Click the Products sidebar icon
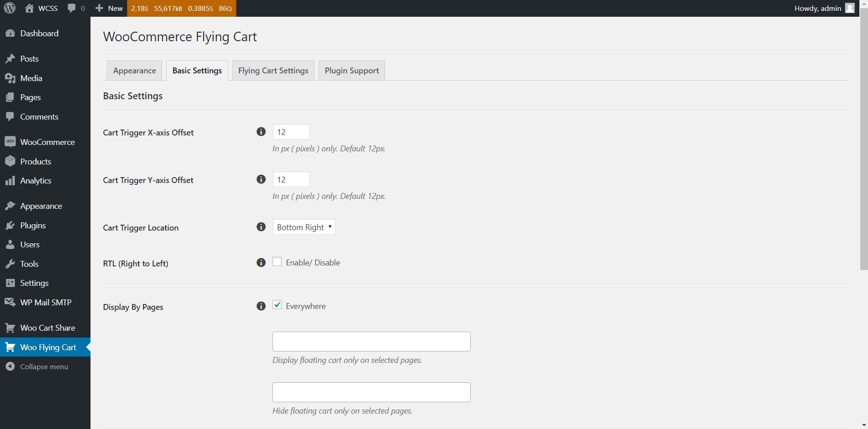Image resolution: width=868 pixels, height=429 pixels. click(10, 161)
